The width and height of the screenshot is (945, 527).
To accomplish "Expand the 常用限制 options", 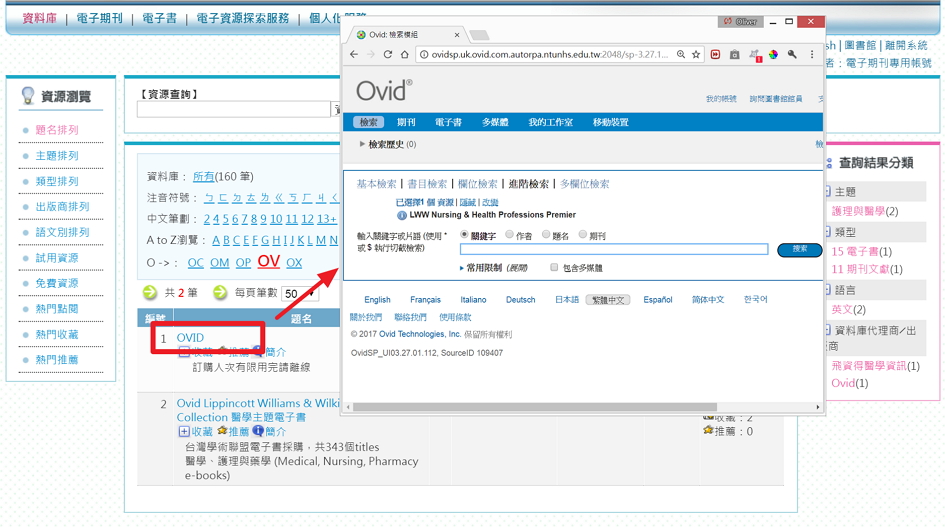I will (462, 268).
